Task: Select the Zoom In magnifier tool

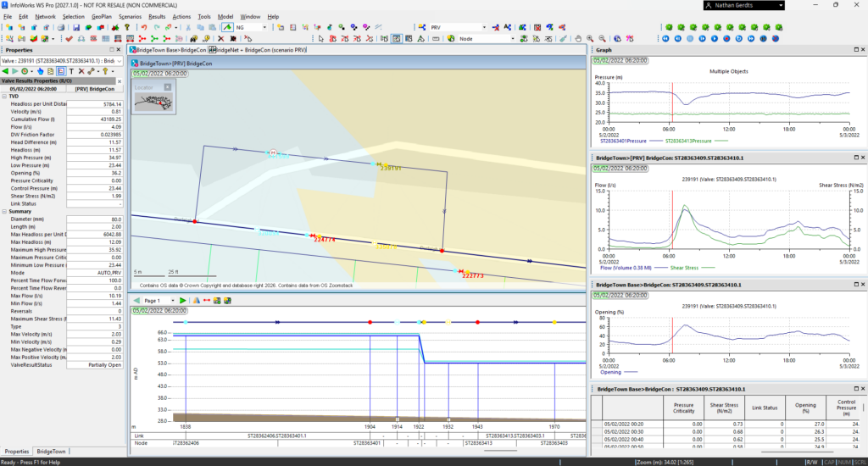Action: point(590,39)
